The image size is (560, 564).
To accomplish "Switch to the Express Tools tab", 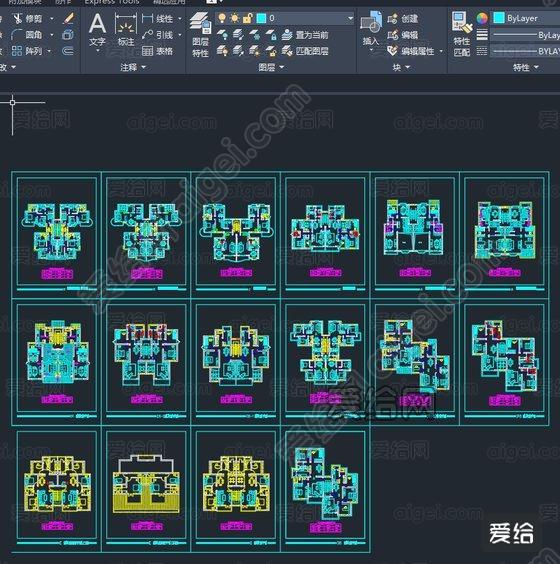I will (112, 2).
